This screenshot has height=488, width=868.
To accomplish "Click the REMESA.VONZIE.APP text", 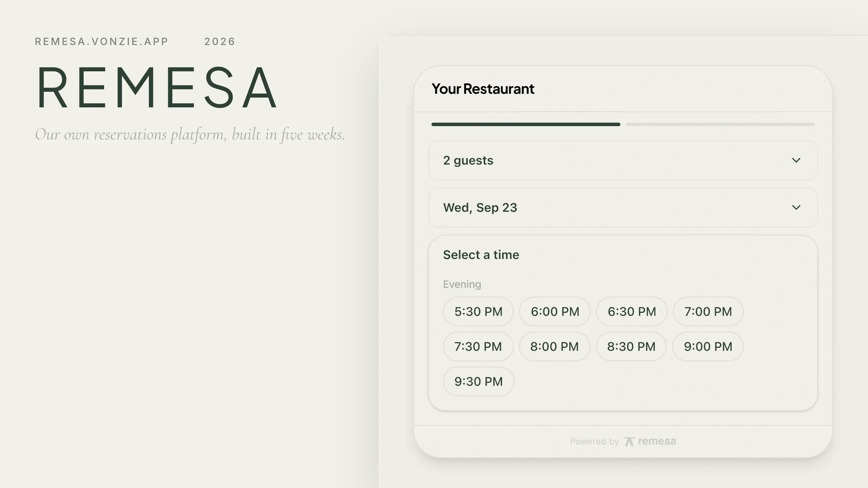I will pos(101,41).
